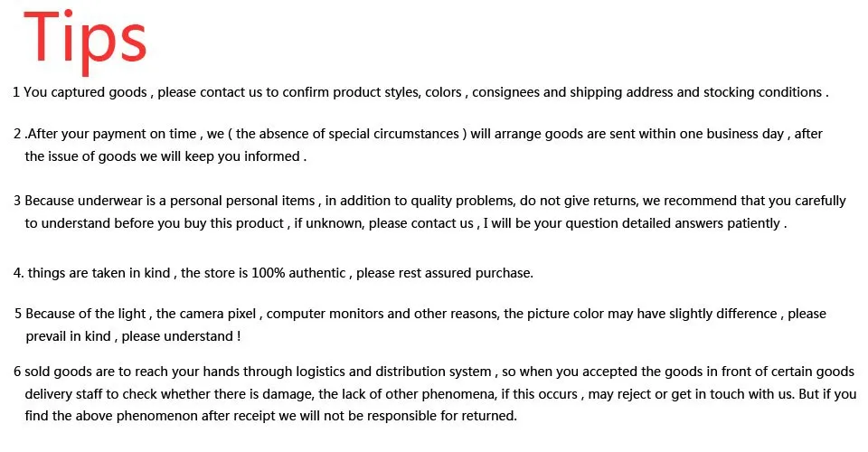Click tip 6 line starting "sold goods are to reach"

[434, 372]
